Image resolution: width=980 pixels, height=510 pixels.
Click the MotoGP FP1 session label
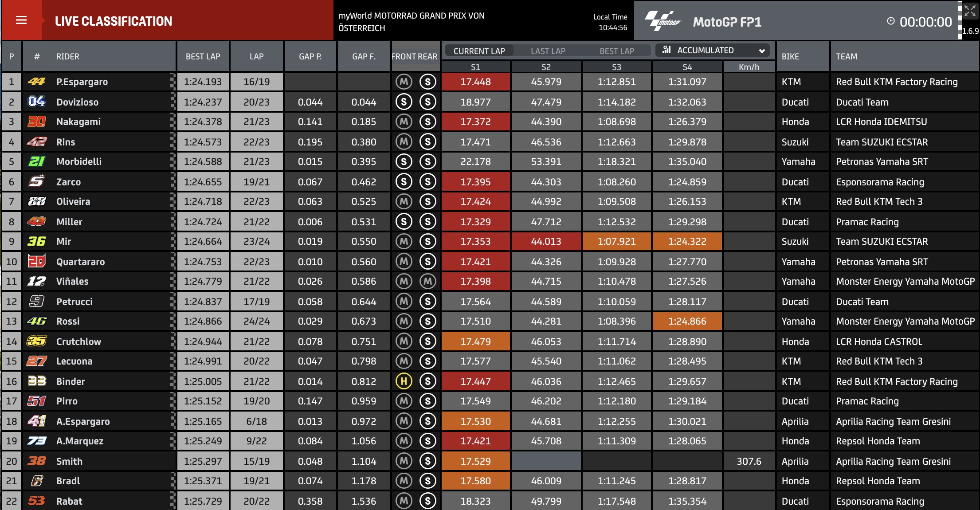(x=727, y=22)
